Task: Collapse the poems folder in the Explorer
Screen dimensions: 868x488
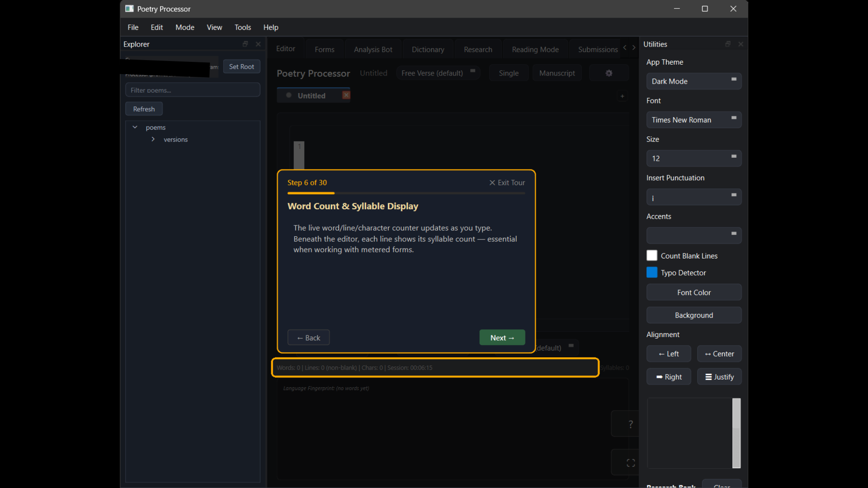Action: click(x=135, y=127)
